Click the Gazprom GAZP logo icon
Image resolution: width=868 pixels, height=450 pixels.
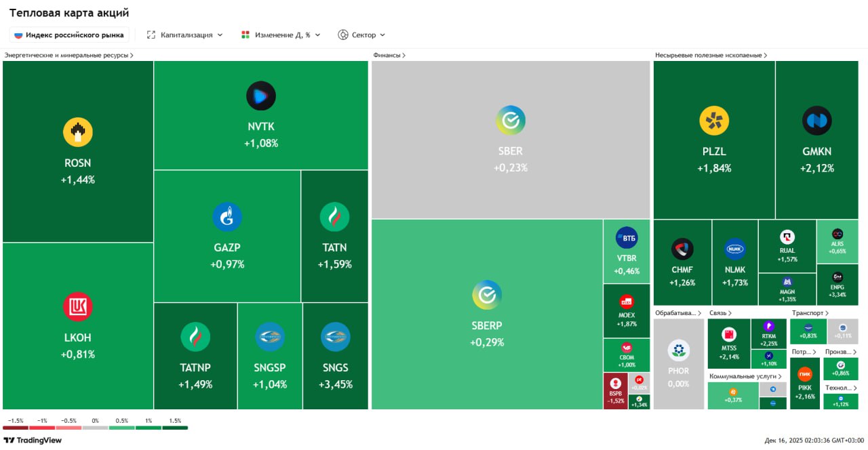tap(227, 217)
